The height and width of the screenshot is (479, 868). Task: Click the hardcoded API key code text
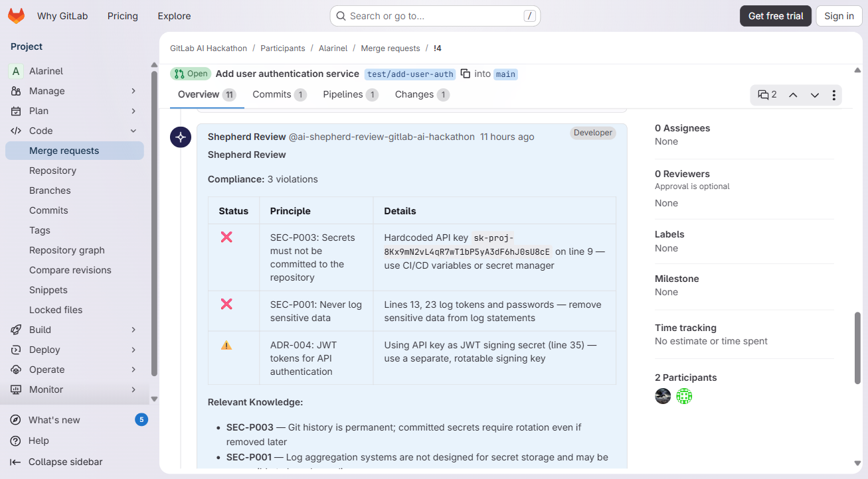pos(468,245)
